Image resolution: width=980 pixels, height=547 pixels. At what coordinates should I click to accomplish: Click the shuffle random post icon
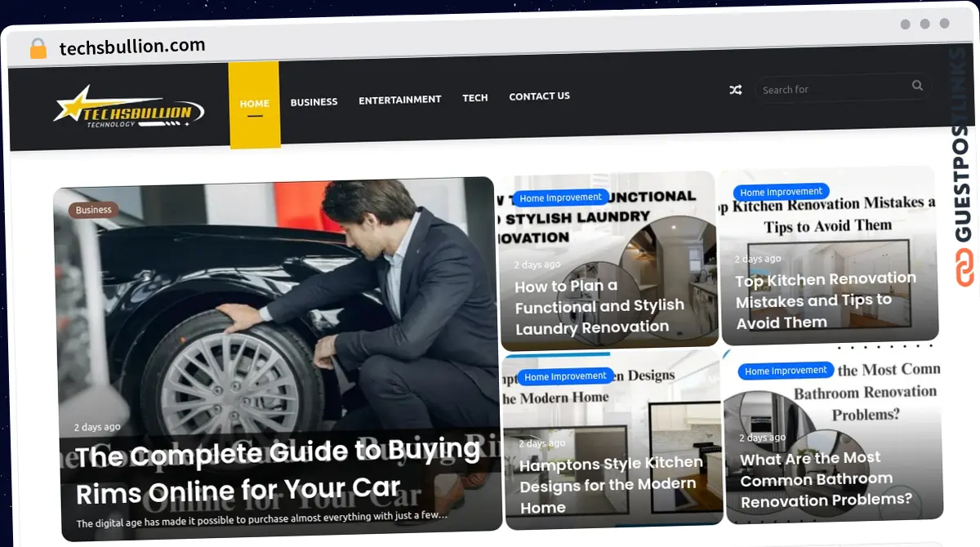[x=736, y=90]
